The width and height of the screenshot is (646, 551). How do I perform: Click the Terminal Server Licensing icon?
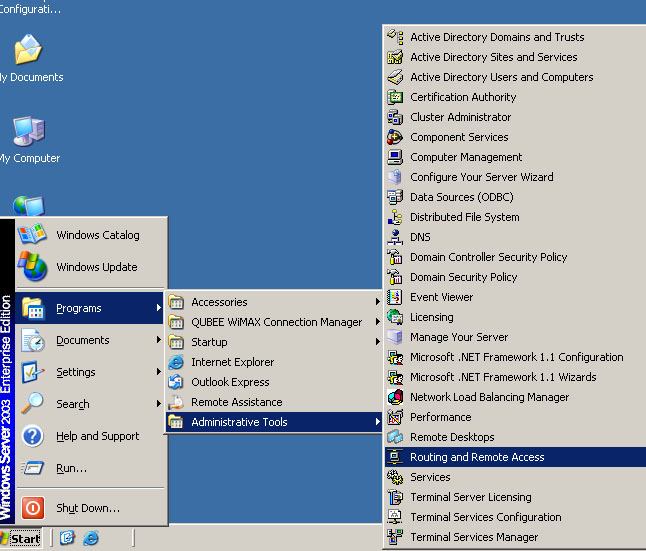(x=395, y=497)
